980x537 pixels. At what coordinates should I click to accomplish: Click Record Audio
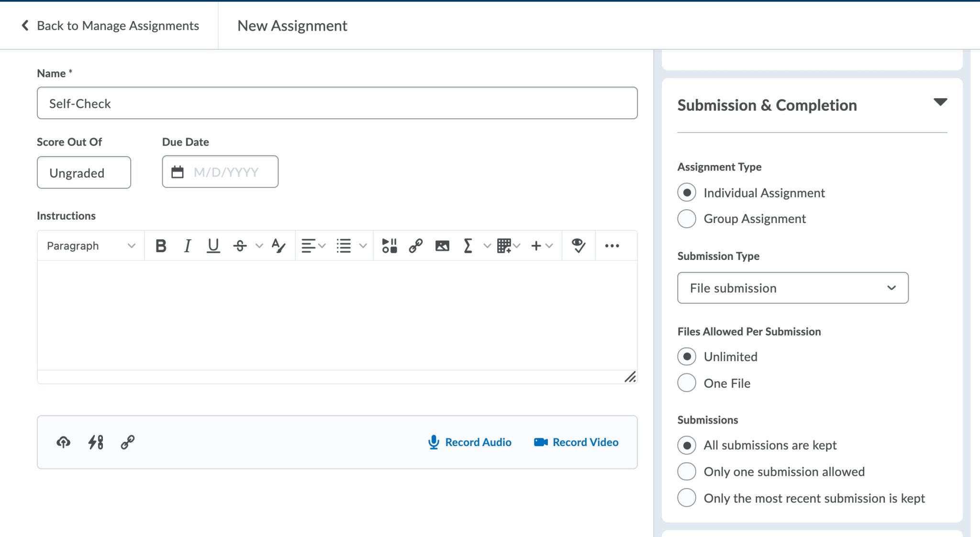(469, 442)
